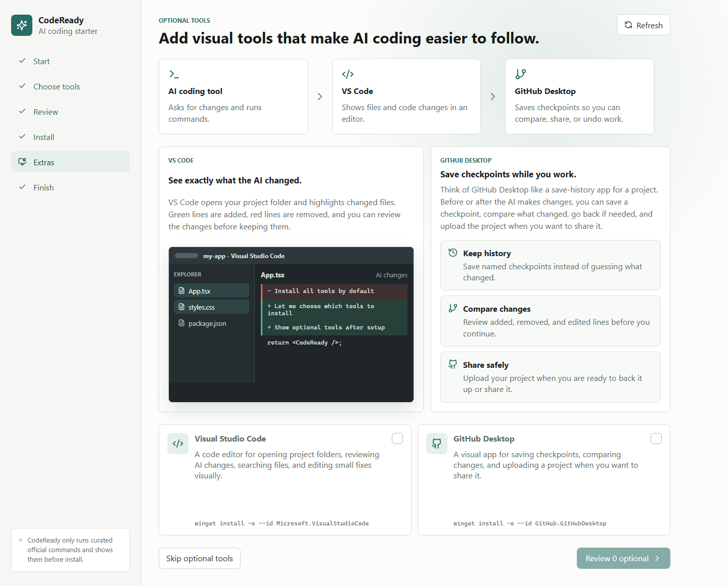Image resolution: width=728 pixels, height=586 pixels.
Task: Enable the Visual Studio Code checkbox
Action: [x=397, y=438]
